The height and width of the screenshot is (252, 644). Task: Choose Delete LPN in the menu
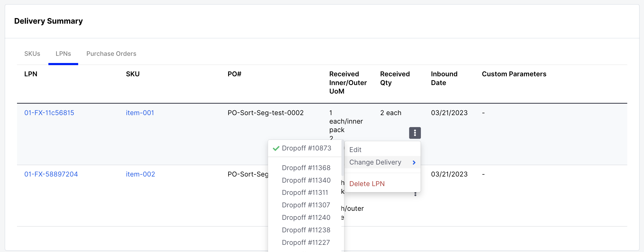pyautogui.click(x=367, y=184)
